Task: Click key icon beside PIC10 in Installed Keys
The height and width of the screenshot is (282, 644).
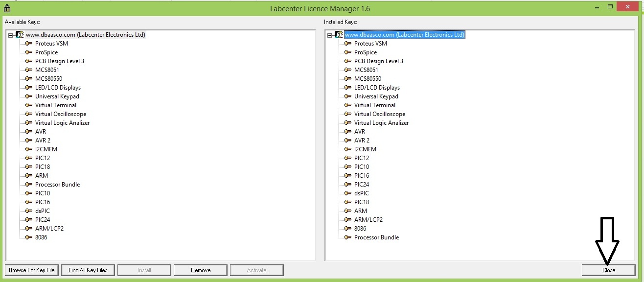Action: 348,167
